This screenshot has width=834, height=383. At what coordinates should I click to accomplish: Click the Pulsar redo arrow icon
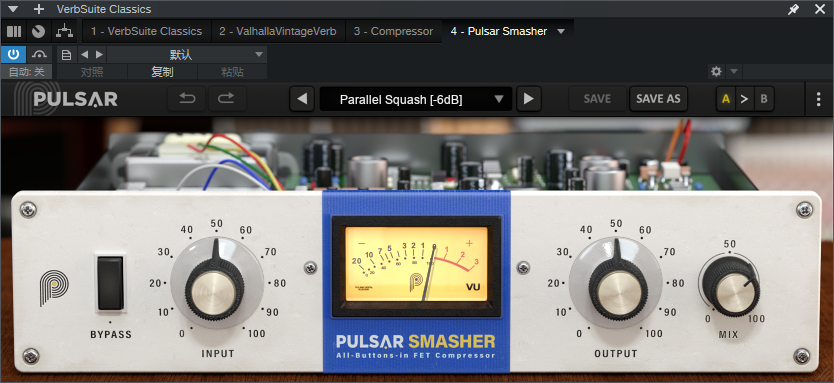pos(227,98)
